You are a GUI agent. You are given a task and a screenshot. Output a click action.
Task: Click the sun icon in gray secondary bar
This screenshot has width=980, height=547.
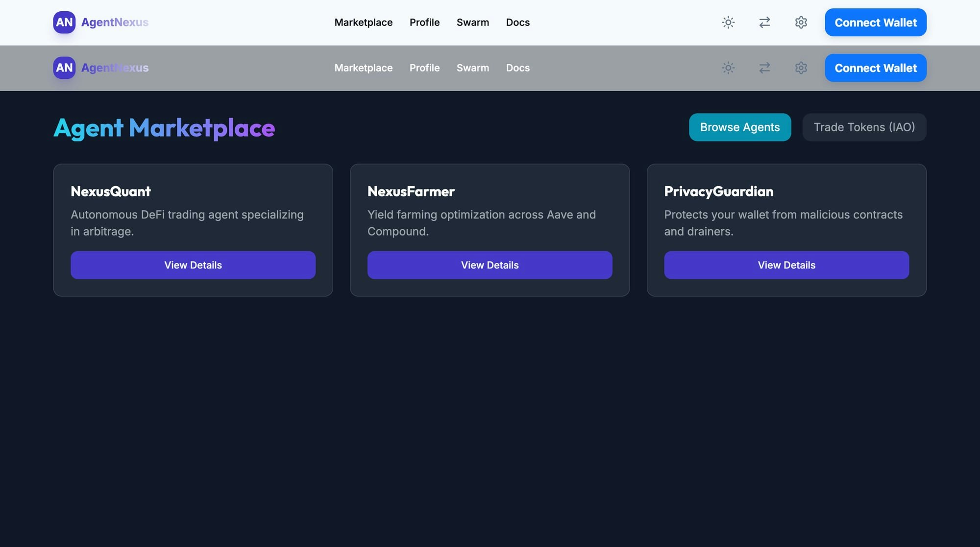tap(728, 68)
